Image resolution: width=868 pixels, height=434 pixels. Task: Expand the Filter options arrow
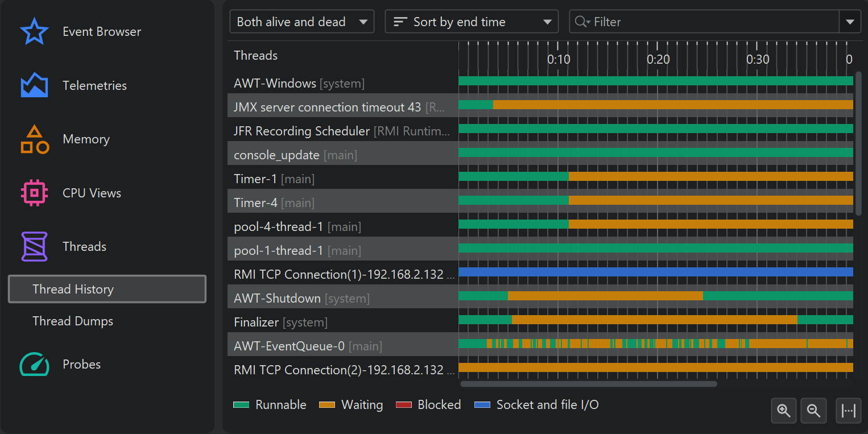click(x=850, y=22)
